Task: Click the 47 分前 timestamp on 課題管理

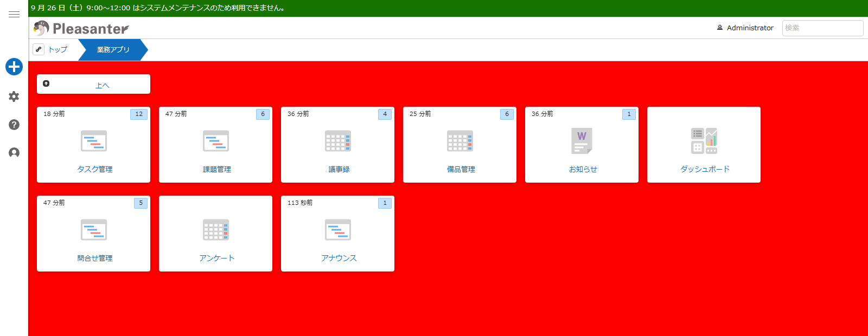Action: [176, 114]
